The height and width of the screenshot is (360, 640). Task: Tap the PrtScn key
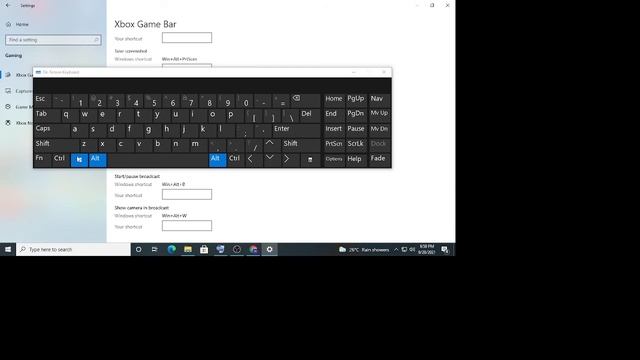(334, 145)
